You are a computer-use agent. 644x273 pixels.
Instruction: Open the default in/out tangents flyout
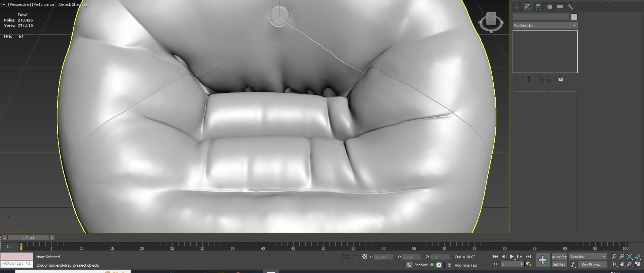click(x=573, y=265)
